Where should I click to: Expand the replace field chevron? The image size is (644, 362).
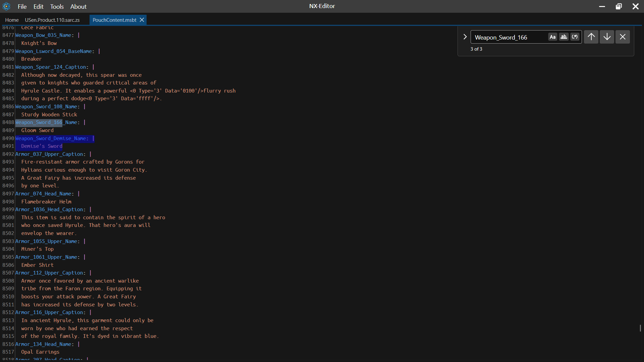point(465,37)
